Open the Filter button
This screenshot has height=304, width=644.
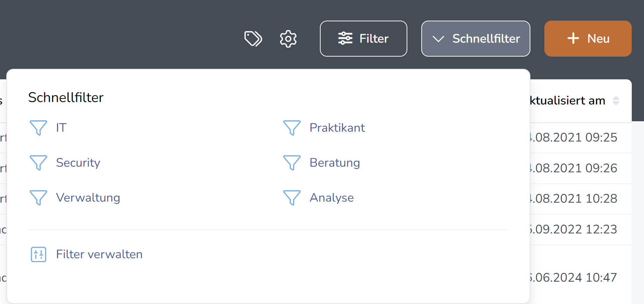click(364, 38)
